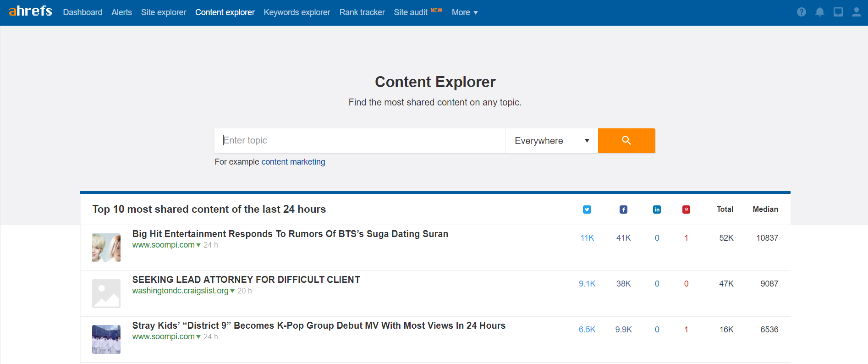
Task: Sort by the Facebook shares column icon
Action: [623, 210]
